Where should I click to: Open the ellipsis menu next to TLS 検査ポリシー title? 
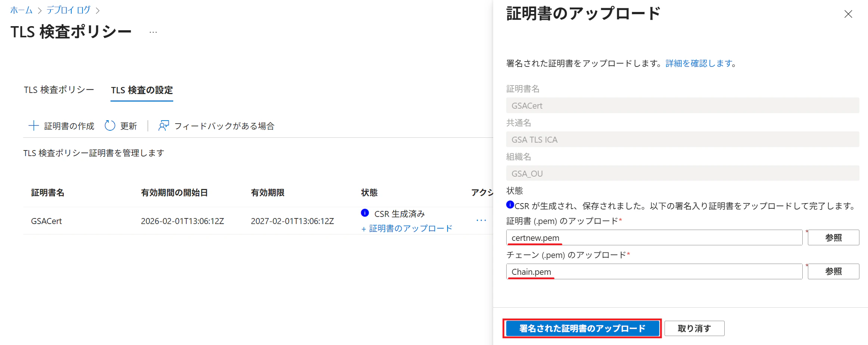153,32
